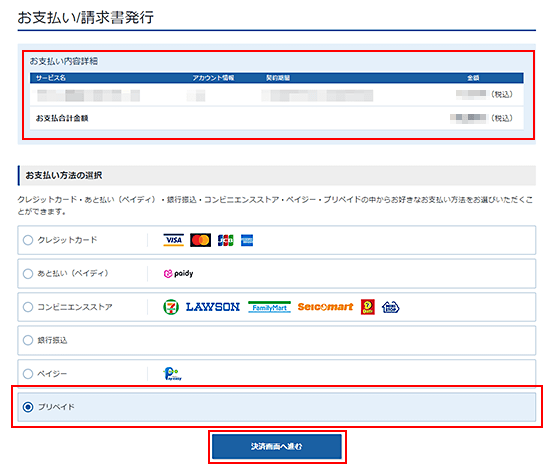550x474 pixels.
Task: Click the Daily Yamazaki logo
Action: pos(368,307)
